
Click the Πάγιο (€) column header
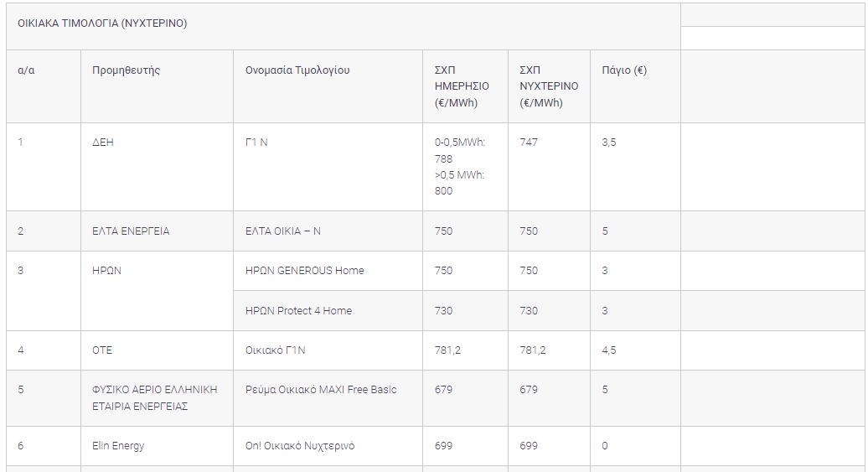(624, 70)
